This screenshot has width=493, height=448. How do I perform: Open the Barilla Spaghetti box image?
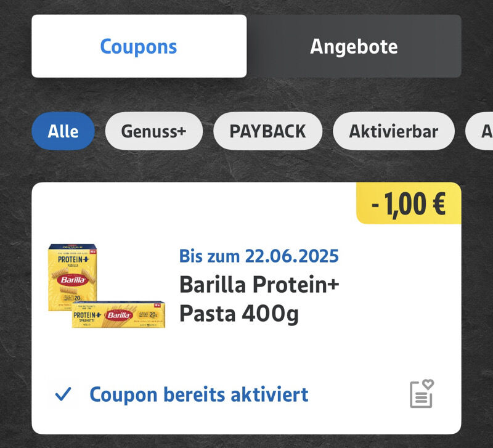pyautogui.click(x=118, y=315)
